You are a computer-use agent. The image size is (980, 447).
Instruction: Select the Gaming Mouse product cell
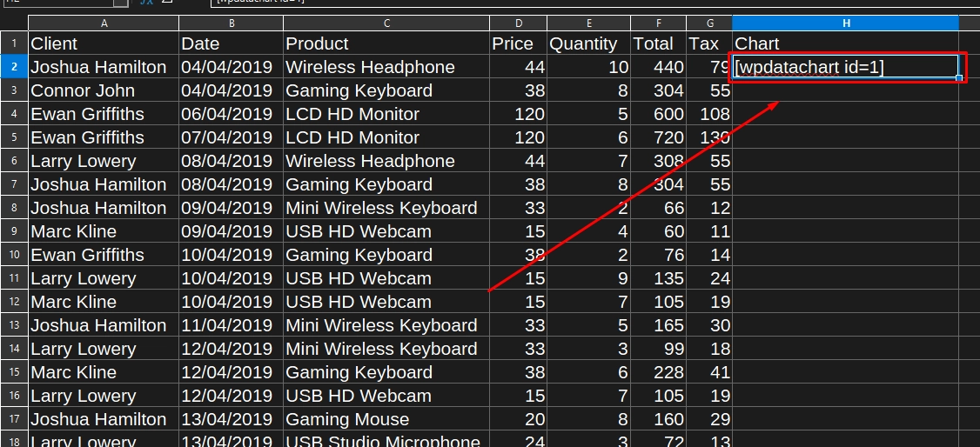click(386, 419)
